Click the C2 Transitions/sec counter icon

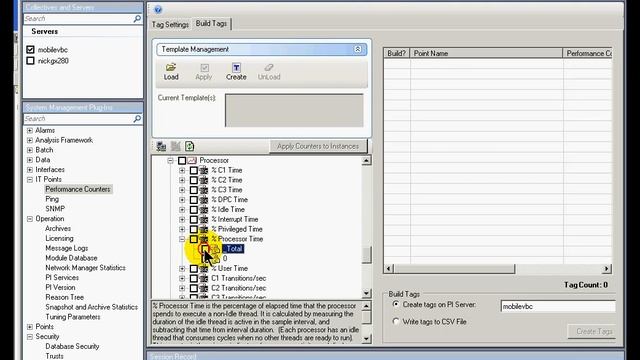[204, 288]
